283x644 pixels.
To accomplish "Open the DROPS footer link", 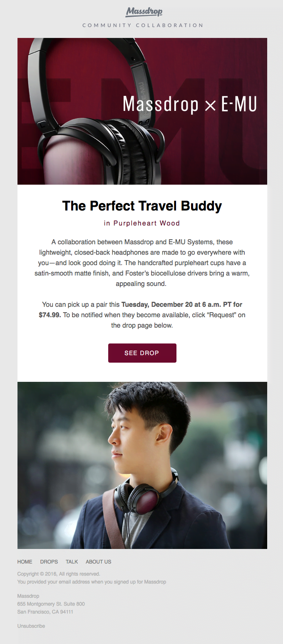I will 49,561.
